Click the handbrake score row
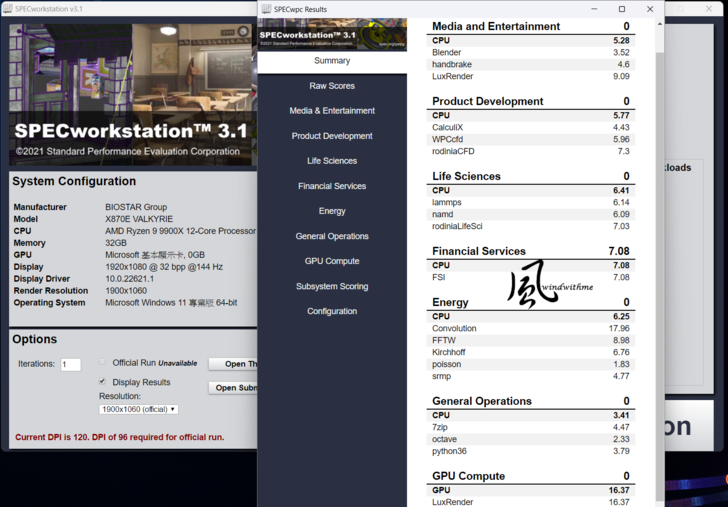 pyautogui.click(x=531, y=65)
